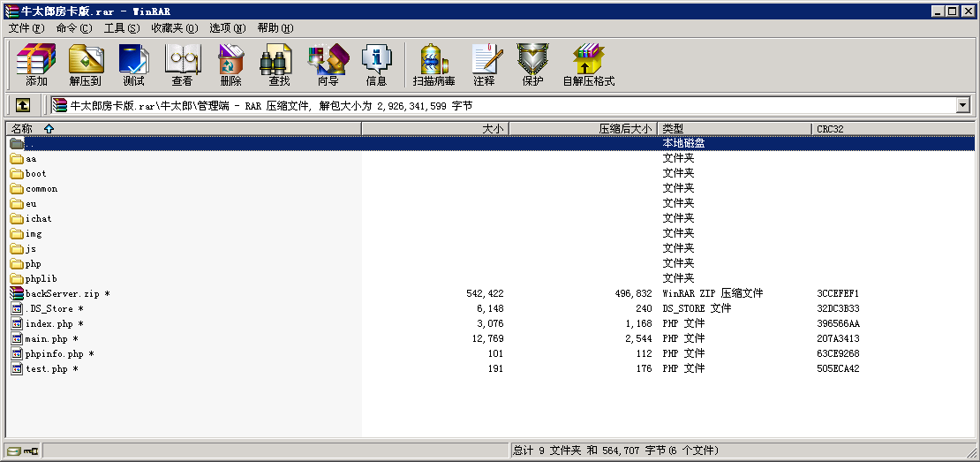Screen dimensions: 980x462
Task: Go up one folder level button
Action: (23, 105)
